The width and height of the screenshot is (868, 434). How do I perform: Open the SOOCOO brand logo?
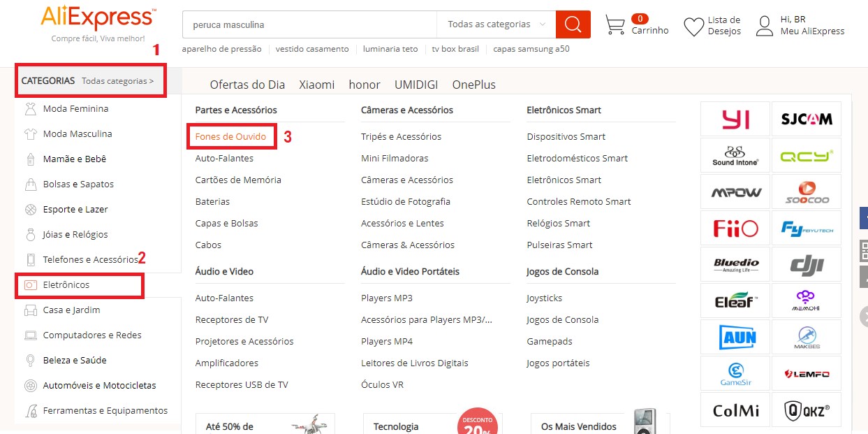point(807,191)
